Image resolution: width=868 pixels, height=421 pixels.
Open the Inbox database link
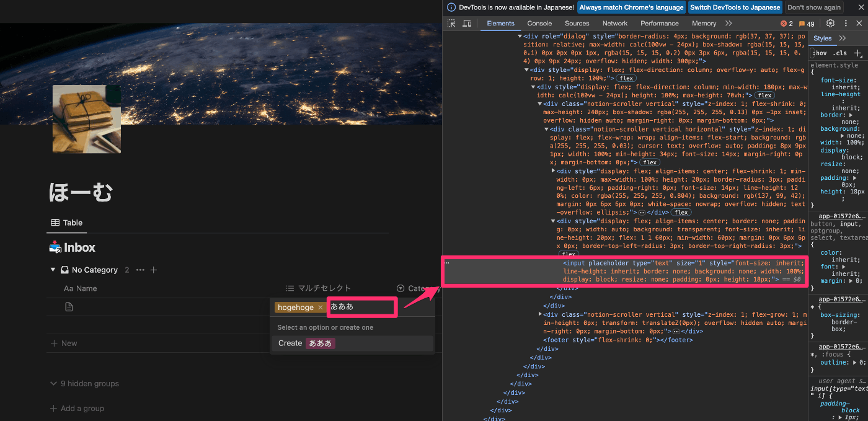79,247
